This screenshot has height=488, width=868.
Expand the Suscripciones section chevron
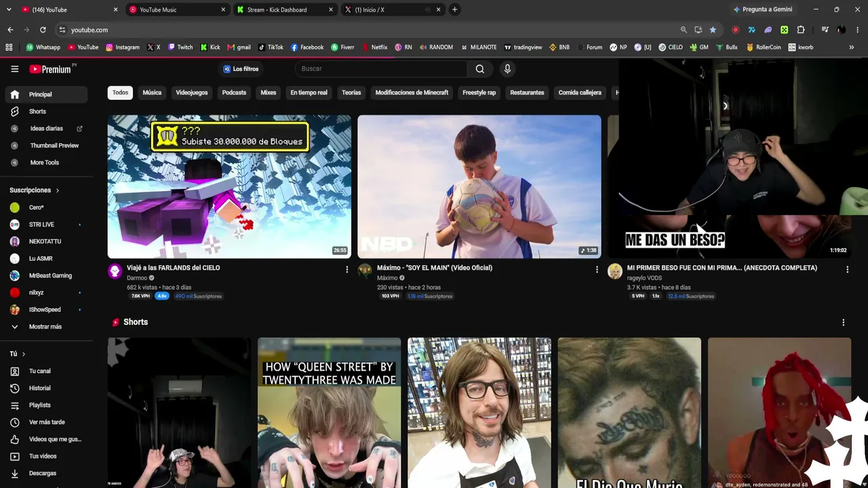pyautogui.click(x=58, y=190)
